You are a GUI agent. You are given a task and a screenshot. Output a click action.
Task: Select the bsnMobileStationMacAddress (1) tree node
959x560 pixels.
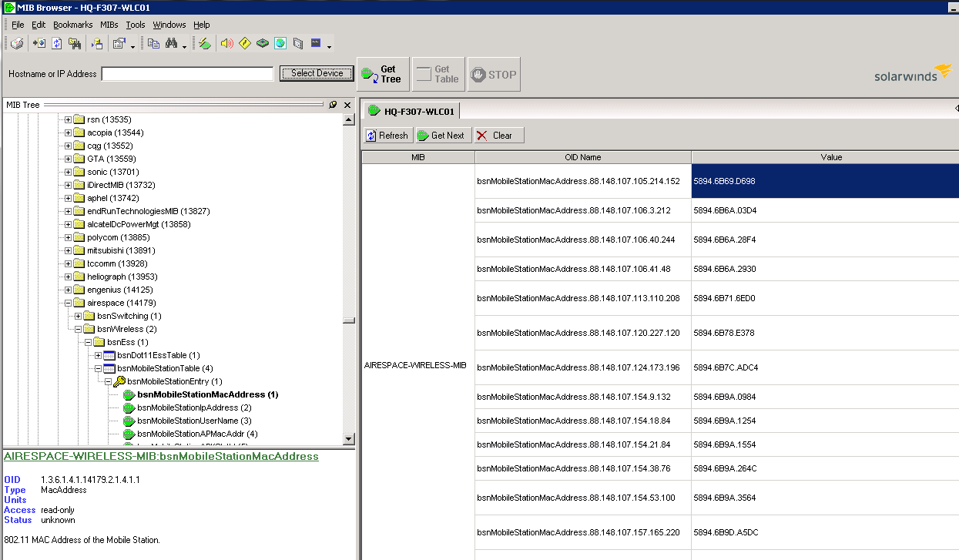208,394
